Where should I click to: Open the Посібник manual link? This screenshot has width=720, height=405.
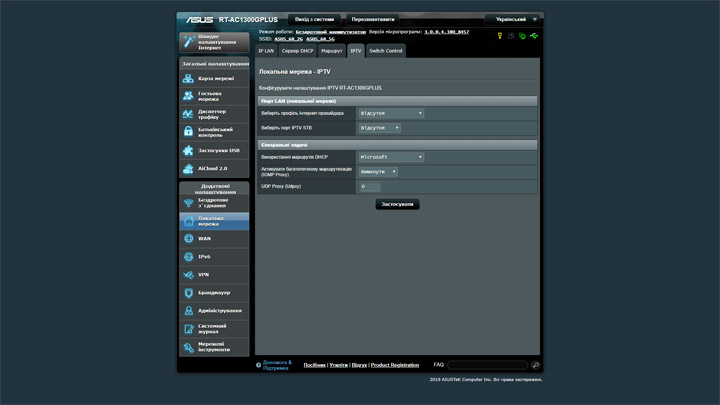pos(315,365)
